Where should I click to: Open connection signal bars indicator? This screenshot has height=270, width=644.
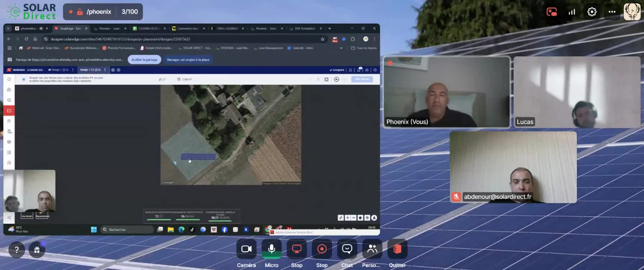[x=572, y=12]
